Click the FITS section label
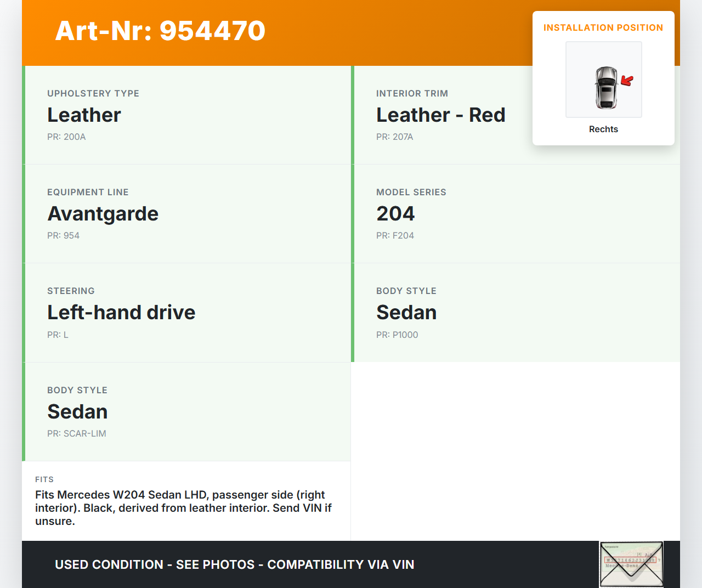The height and width of the screenshot is (588, 702). pos(44,479)
